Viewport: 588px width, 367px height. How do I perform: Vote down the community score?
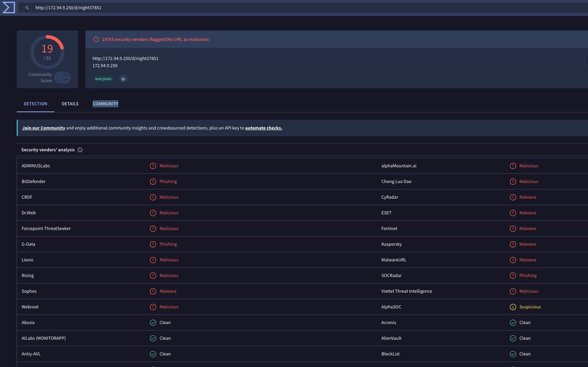66,80
